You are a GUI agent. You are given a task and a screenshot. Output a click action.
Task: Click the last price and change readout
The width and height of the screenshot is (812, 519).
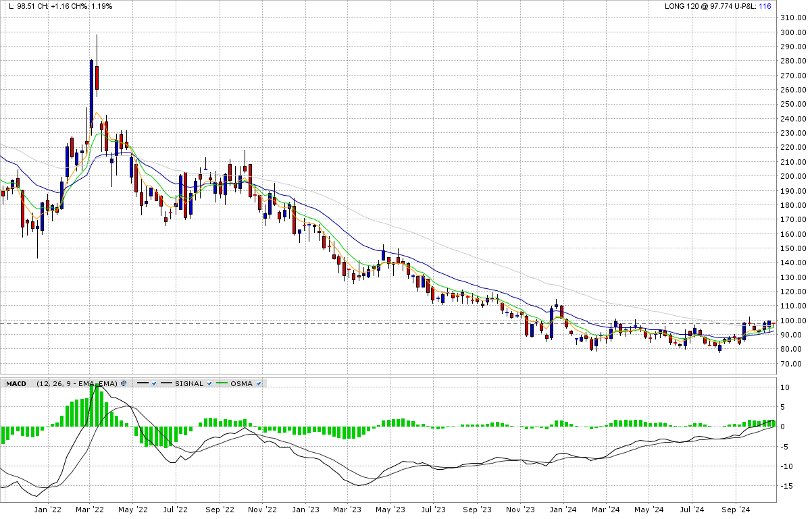point(61,6)
